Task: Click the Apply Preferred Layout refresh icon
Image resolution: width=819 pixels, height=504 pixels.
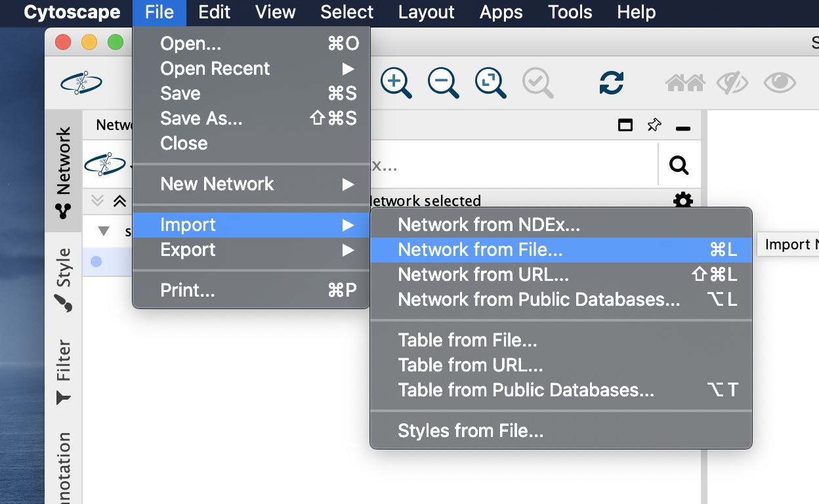Action: pyautogui.click(x=612, y=83)
